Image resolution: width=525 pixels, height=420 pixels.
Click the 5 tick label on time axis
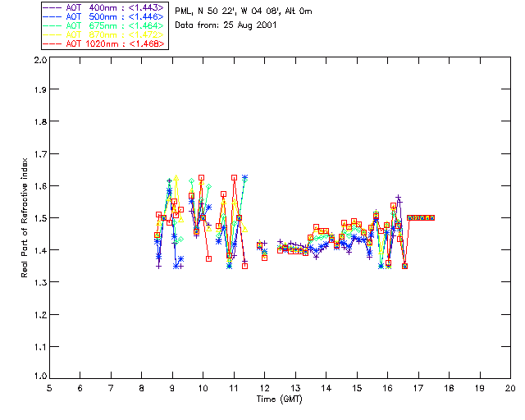[49, 387]
